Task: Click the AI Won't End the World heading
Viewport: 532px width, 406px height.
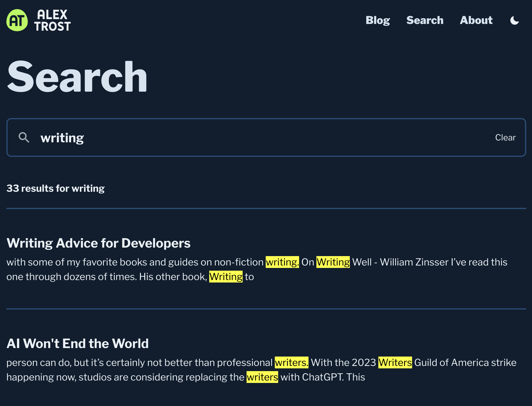Action: [78, 343]
